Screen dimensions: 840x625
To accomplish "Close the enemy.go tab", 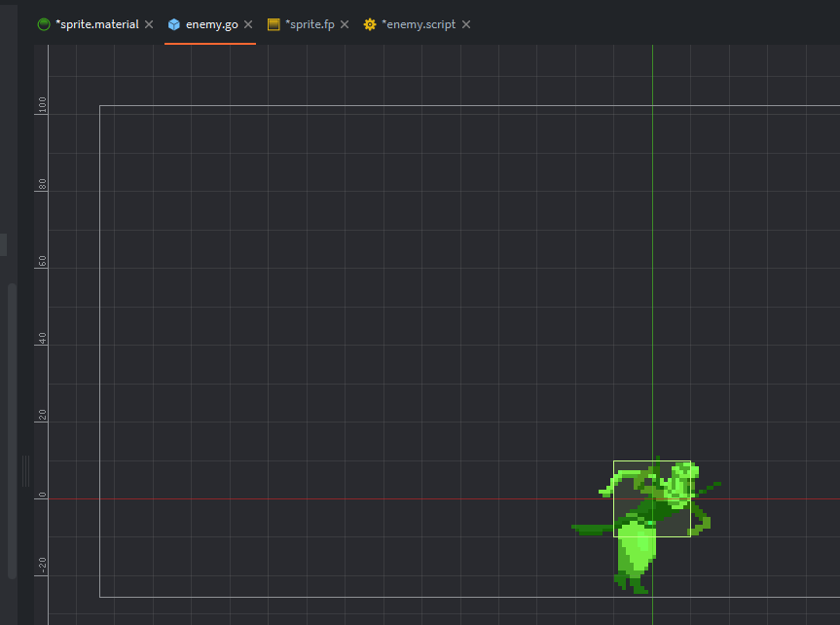I will click(x=248, y=24).
